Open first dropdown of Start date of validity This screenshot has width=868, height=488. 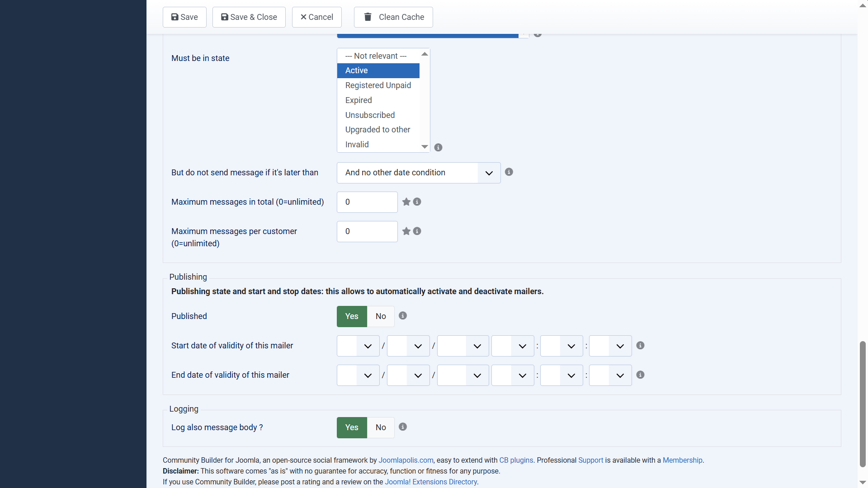(x=358, y=346)
